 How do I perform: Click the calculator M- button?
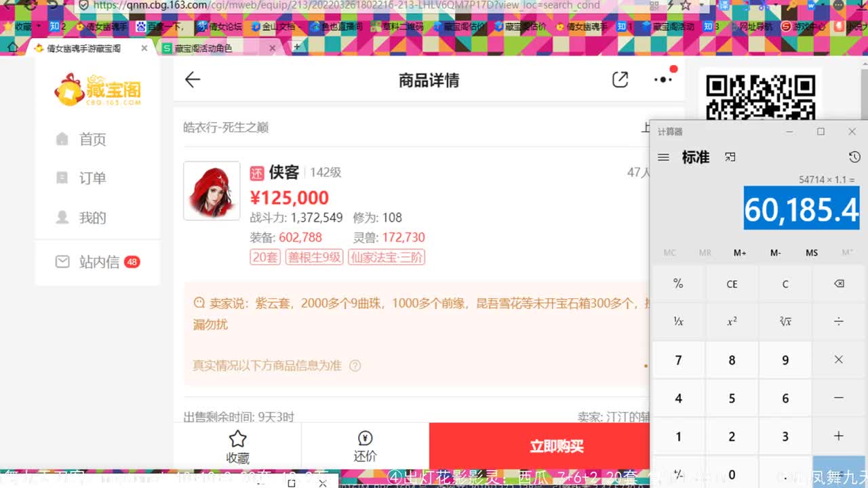pos(776,253)
